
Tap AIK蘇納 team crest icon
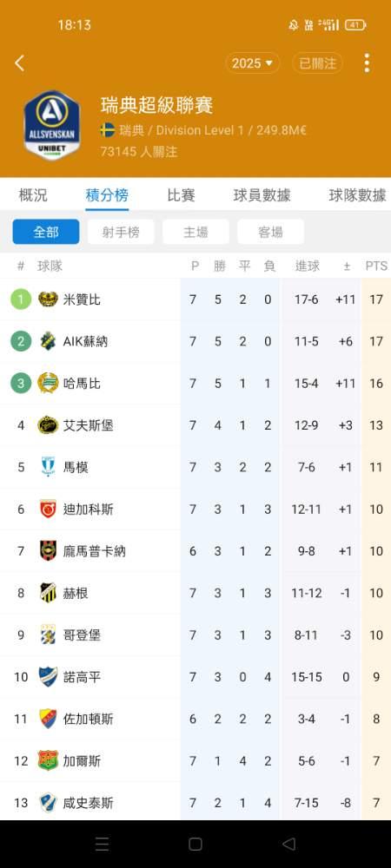pos(48,341)
